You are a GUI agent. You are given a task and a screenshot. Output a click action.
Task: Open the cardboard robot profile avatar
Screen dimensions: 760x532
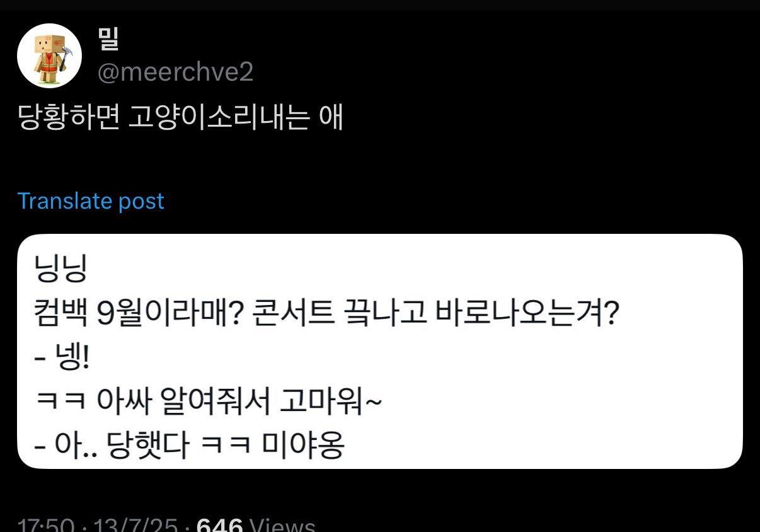point(49,55)
